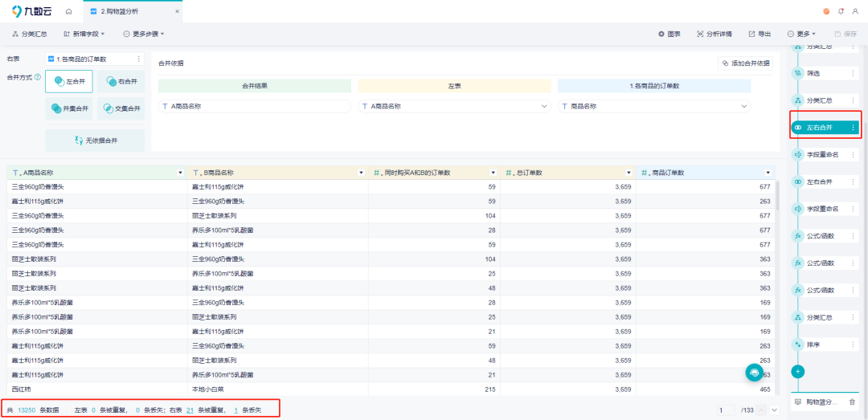Open the notification bell
The height and width of the screenshot is (420, 868).
[841, 11]
